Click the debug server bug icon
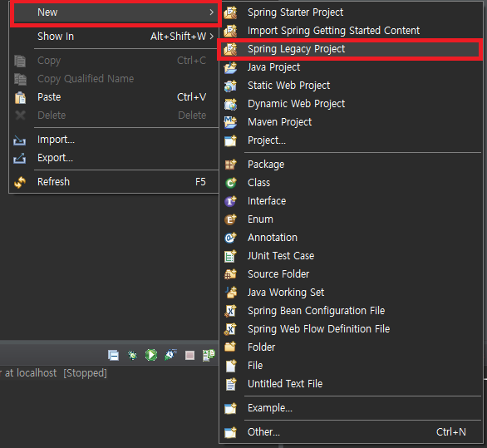487x448 pixels. [132, 355]
